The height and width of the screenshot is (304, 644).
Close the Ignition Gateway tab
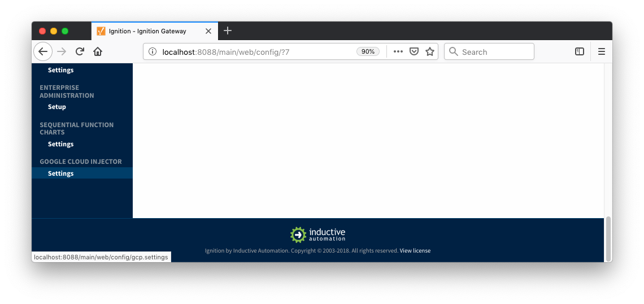[x=208, y=31]
